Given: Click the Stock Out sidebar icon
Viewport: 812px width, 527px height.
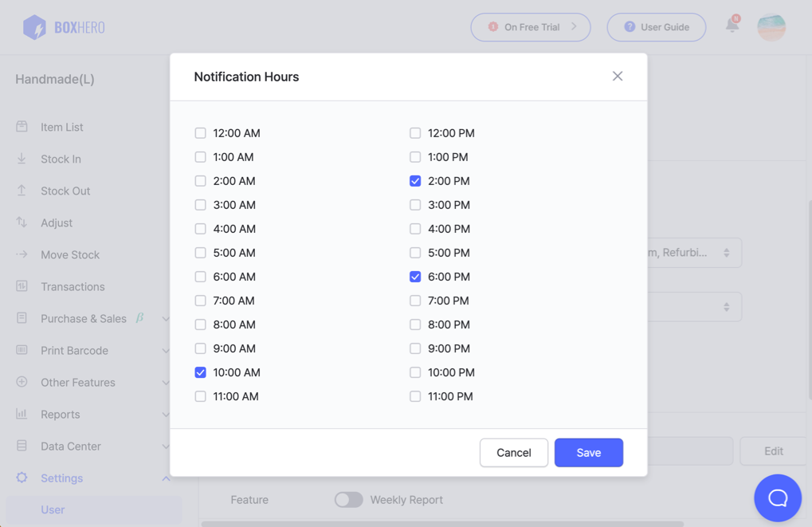Looking at the screenshot, I should (21, 191).
